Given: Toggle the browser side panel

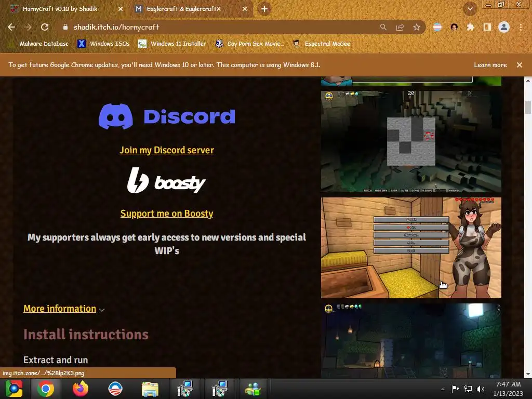Looking at the screenshot, I should click(x=487, y=27).
